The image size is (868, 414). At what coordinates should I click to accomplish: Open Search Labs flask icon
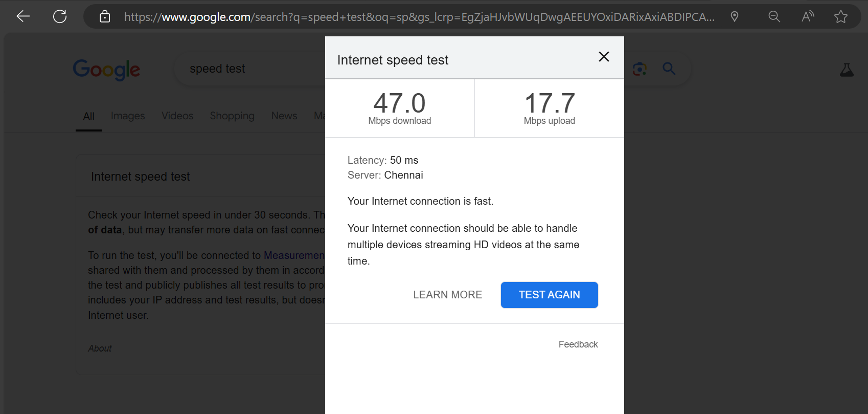pos(847,70)
